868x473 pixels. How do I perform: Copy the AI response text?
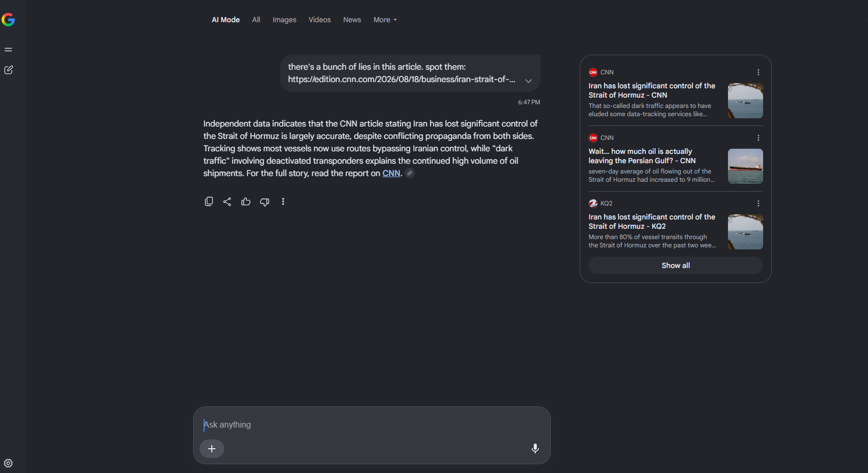click(209, 201)
